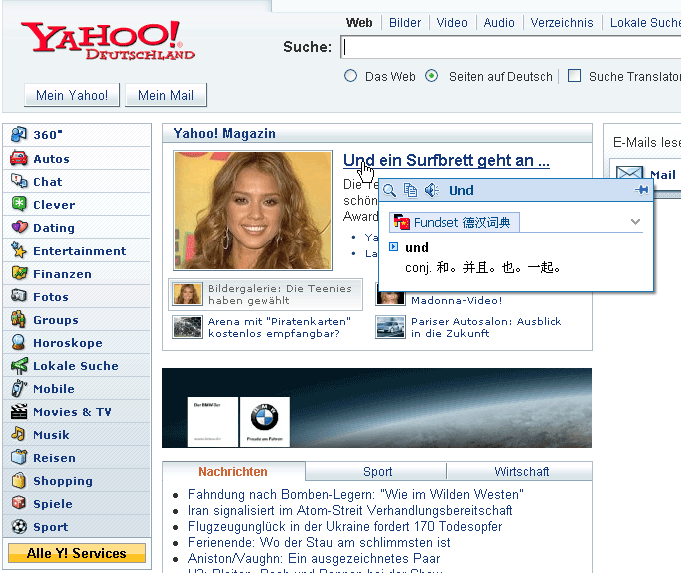
Task: Switch to the Wirtschaft tab
Action: click(x=521, y=471)
